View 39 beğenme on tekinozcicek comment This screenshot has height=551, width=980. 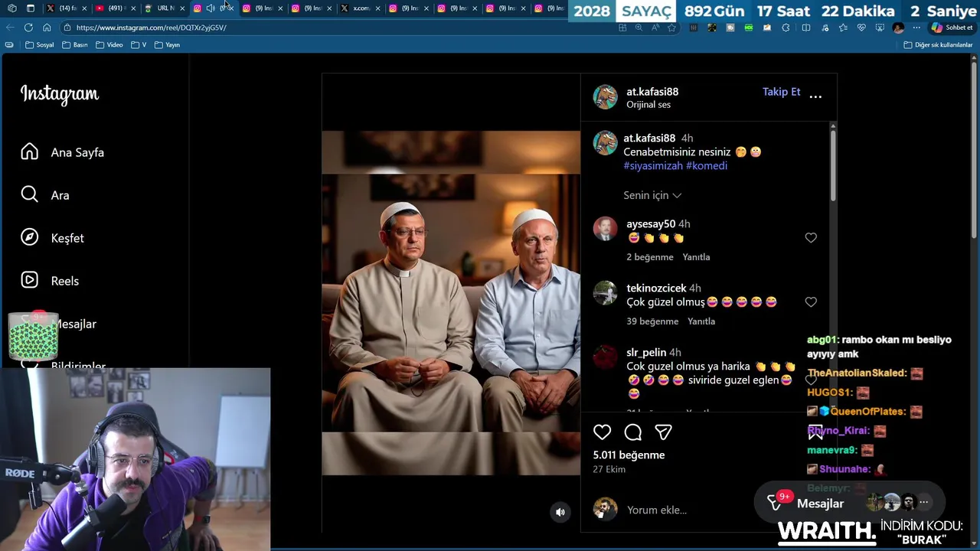click(x=652, y=321)
